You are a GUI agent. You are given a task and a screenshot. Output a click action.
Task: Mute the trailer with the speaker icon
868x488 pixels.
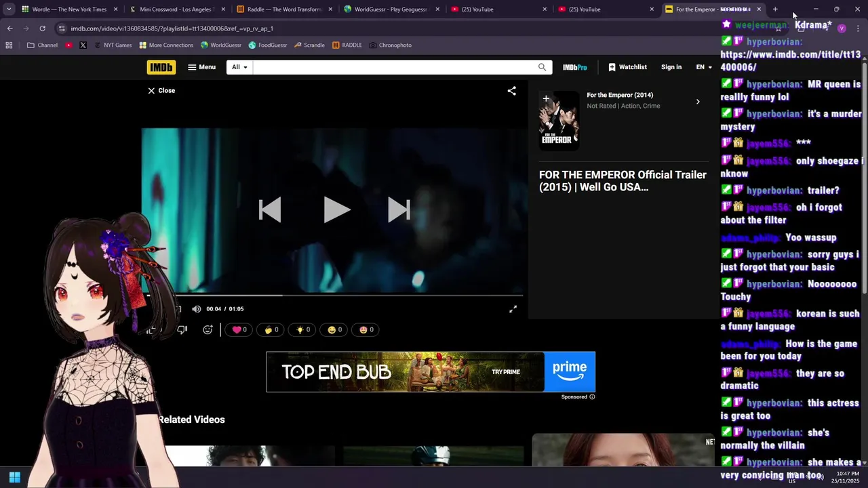(x=196, y=309)
